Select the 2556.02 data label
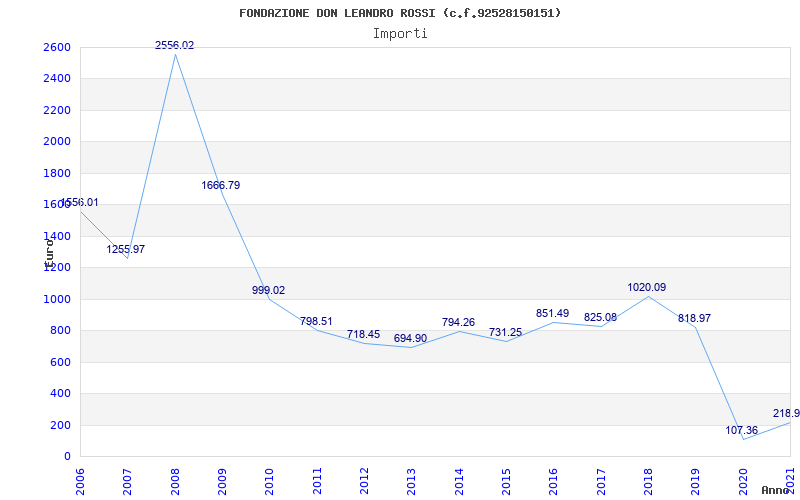 point(174,45)
